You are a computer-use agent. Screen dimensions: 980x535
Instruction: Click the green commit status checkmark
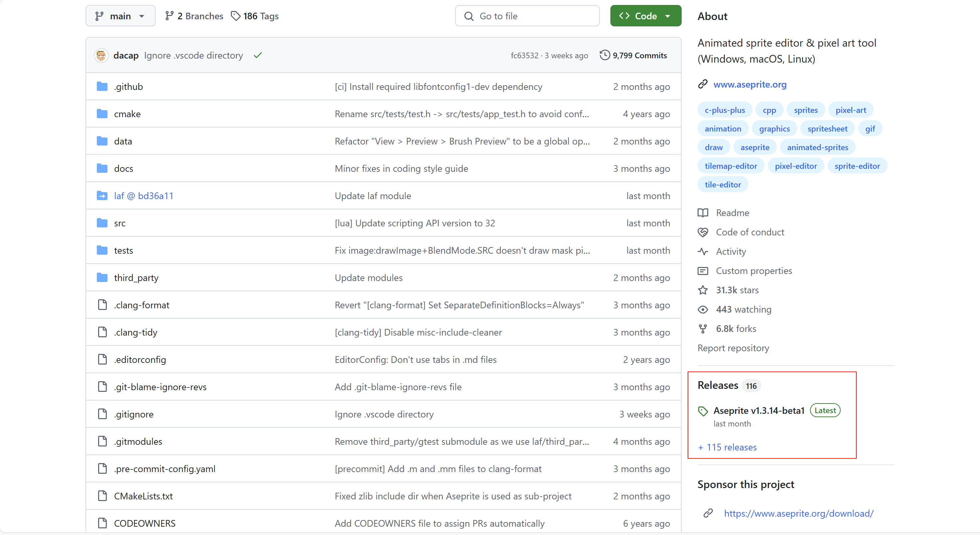pos(257,56)
